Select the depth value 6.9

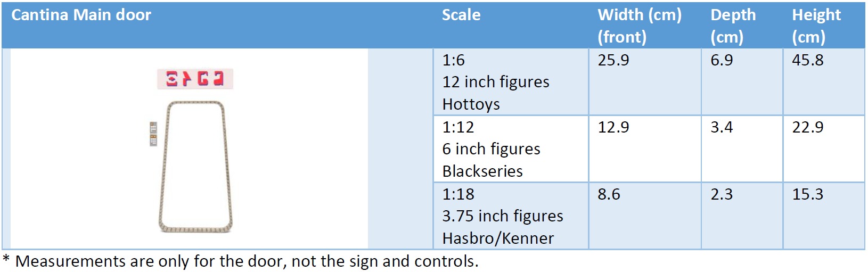point(722,60)
